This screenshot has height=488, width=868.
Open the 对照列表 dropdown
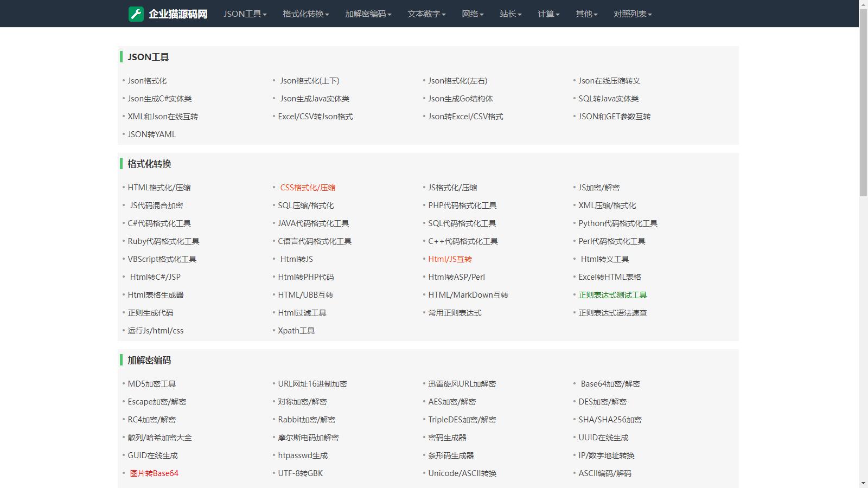click(633, 14)
